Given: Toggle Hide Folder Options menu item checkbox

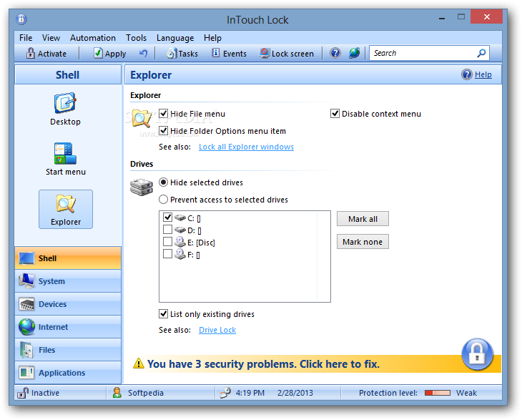Looking at the screenshot, I should click(x=163, y=130).
